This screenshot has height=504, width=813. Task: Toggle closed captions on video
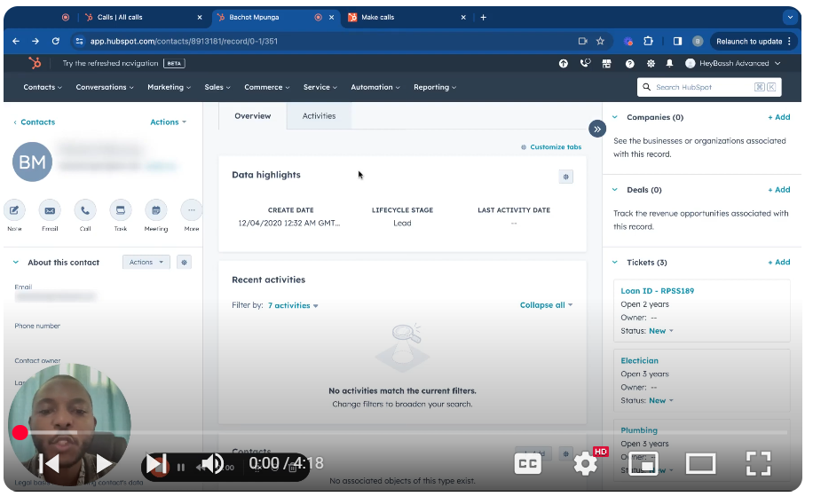tap(528, 463)
